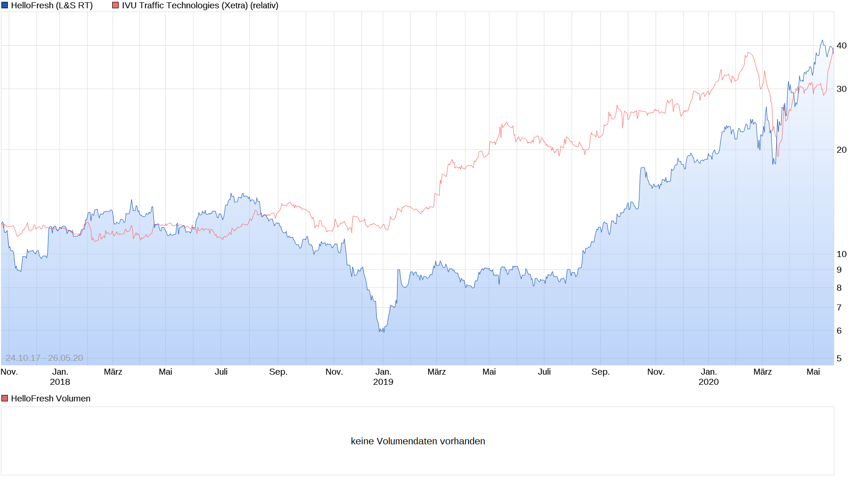Click the HelloFresh Volumen legend swatch
868x484 pixels.
point(5,398)
